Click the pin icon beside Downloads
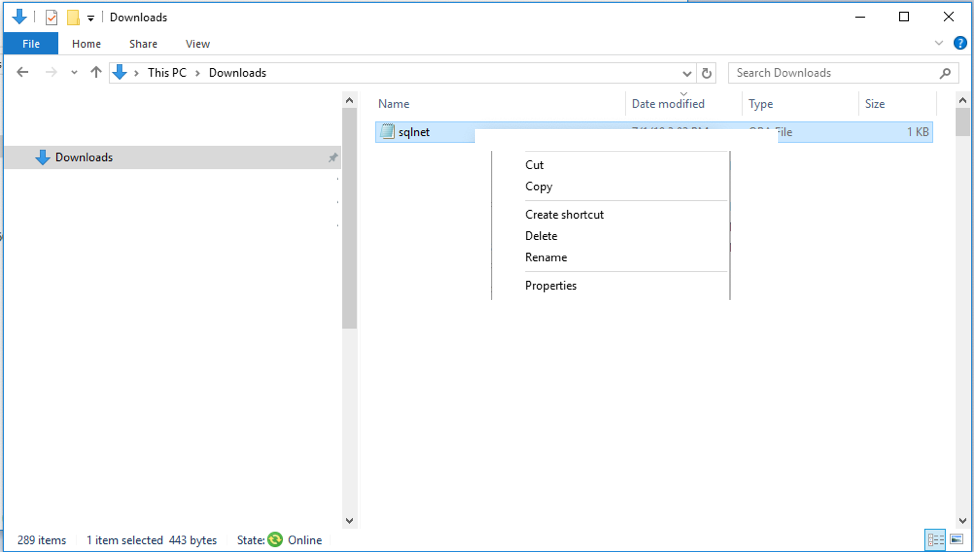 333,158
